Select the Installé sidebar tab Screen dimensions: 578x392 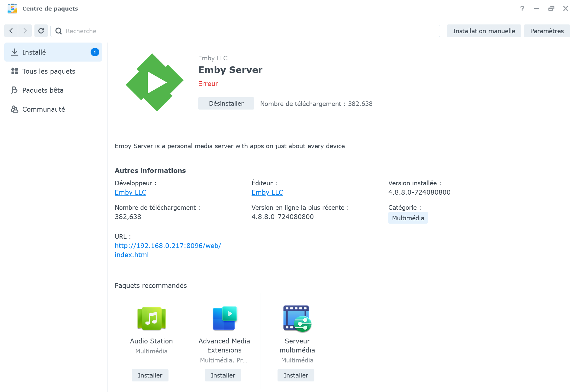tap(53, 52)
